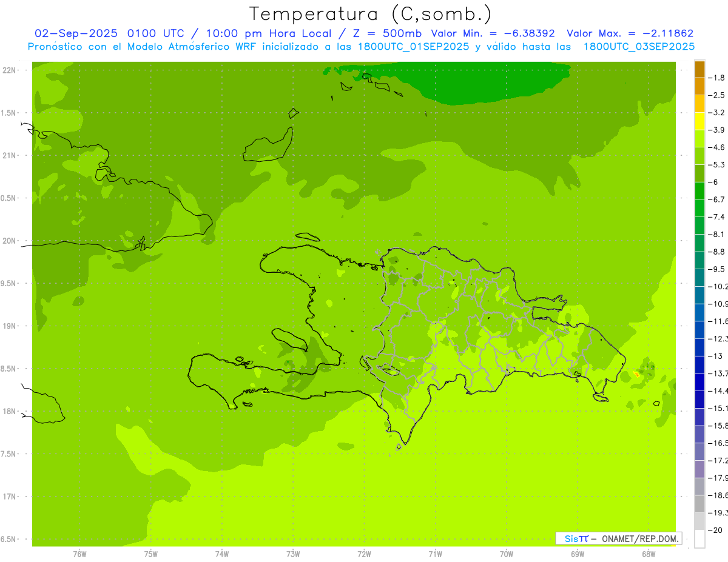The image size is (728, 562).
Task: Click the "68W" longitude label
Action: coord(649,554)
